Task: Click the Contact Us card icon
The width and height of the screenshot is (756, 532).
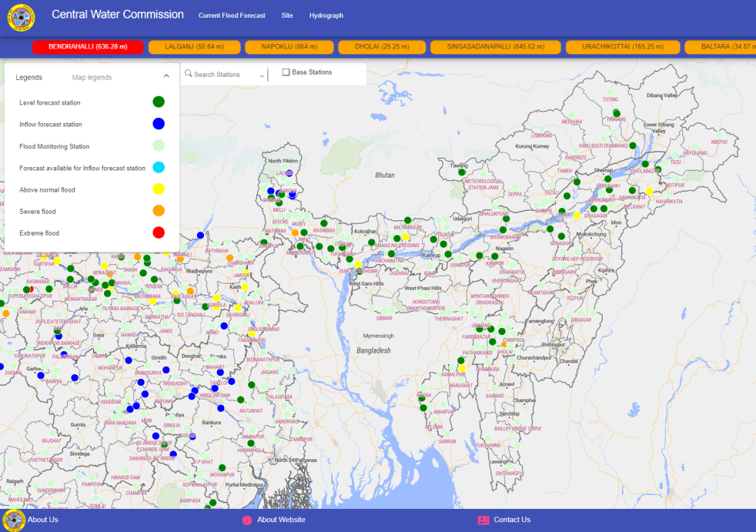Action: (x=483, y=520)
